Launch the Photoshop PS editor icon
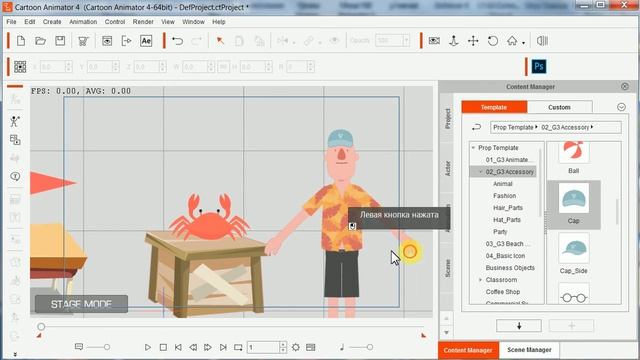The height and width of the screenshot is (360, 640). pyautogui.click(x=539, y=67)
